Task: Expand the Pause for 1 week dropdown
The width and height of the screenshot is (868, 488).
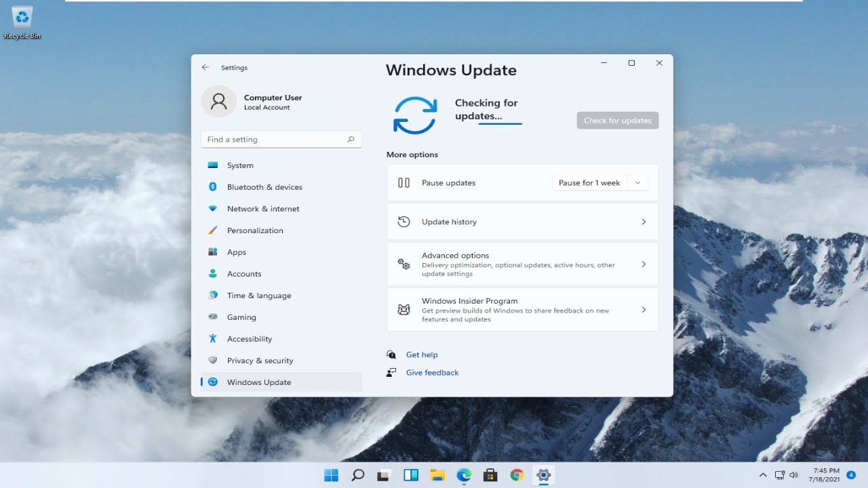Action: (637, 183)
